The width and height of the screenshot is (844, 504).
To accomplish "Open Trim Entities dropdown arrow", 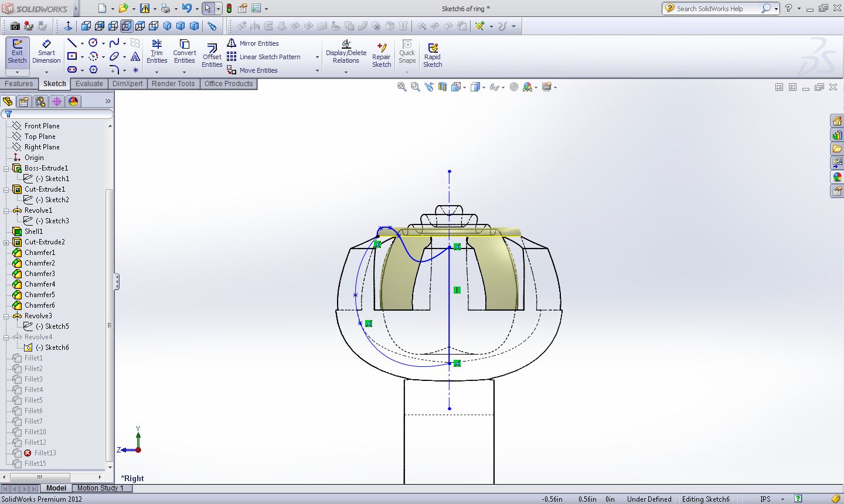I will 156,72.
